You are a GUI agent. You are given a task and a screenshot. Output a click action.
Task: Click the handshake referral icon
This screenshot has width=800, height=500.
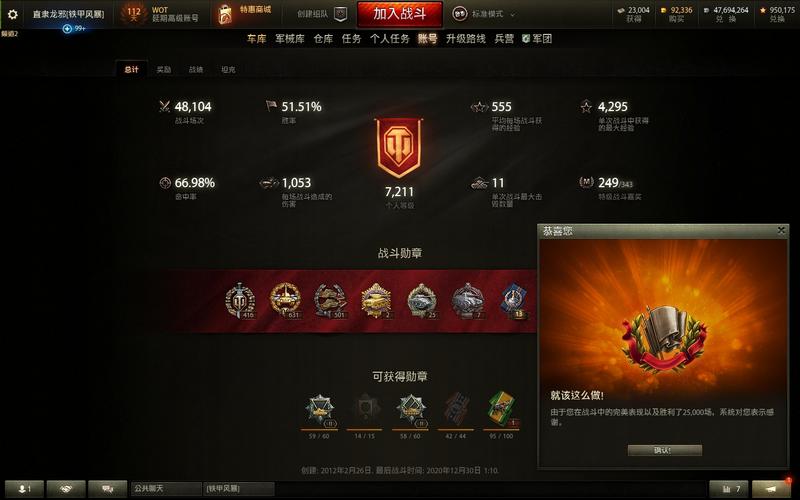[66, 489]
